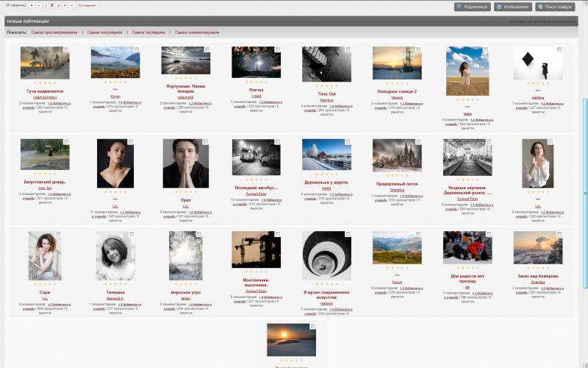Open author link under Монтажники-высотники

tap(256, 291)
